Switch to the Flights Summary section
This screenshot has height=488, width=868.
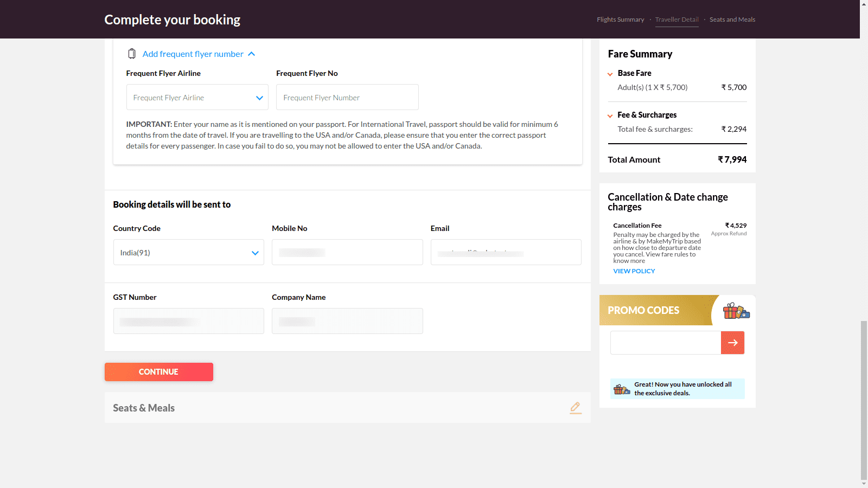[x=620, y=20]
